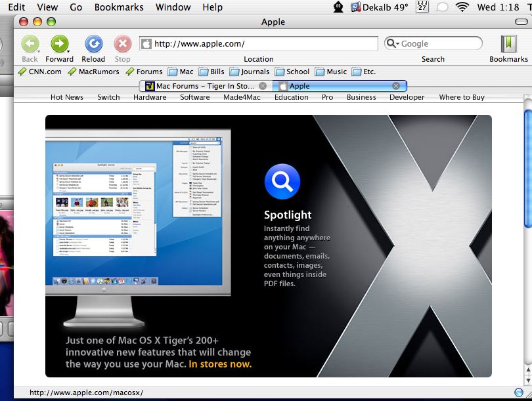
Task: Click the toolbar toggle pill in title bar
Action: [521, 22]
